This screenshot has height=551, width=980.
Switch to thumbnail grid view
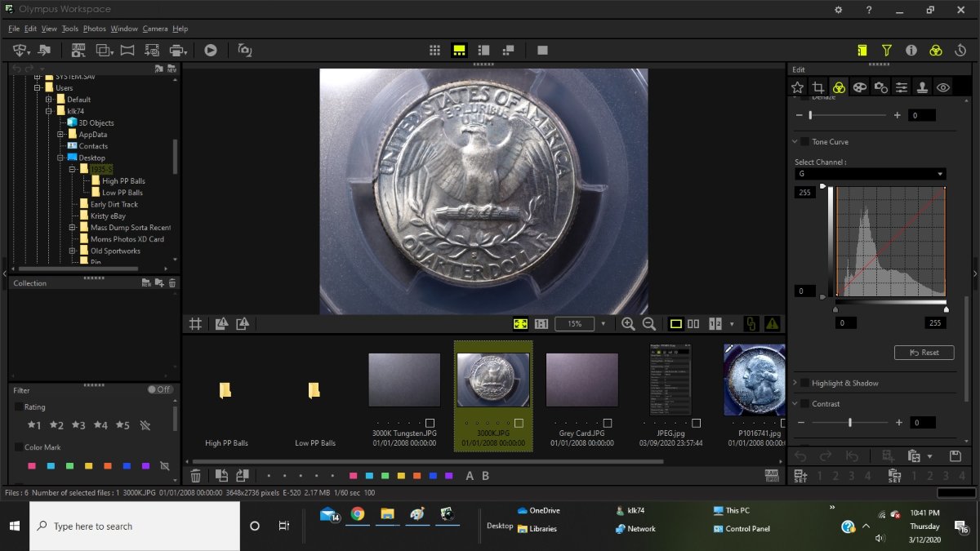click(435, 50)
